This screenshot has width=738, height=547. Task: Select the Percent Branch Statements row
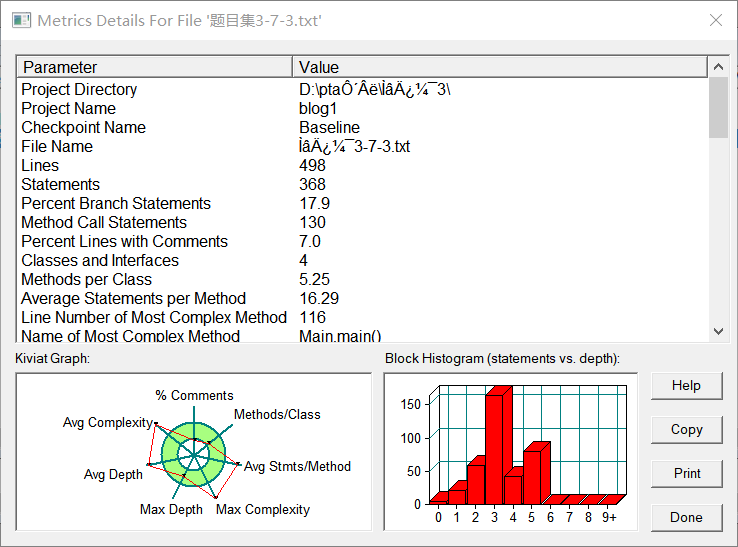(x=362, y=203)
